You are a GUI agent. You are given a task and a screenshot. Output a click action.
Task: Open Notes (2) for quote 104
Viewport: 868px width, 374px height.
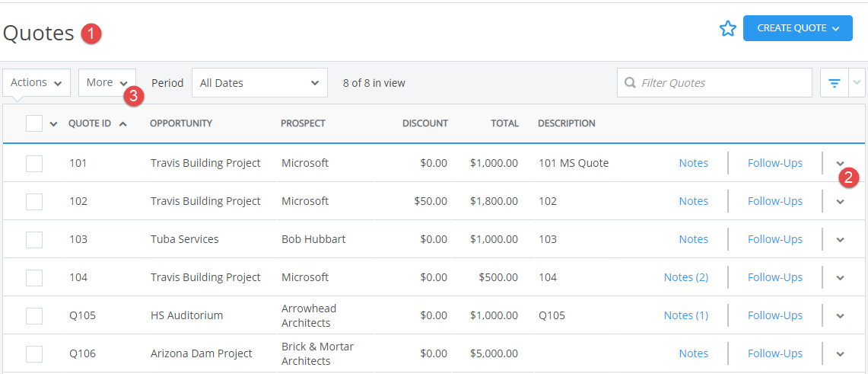pyautogui.click(x=686, y=277)
